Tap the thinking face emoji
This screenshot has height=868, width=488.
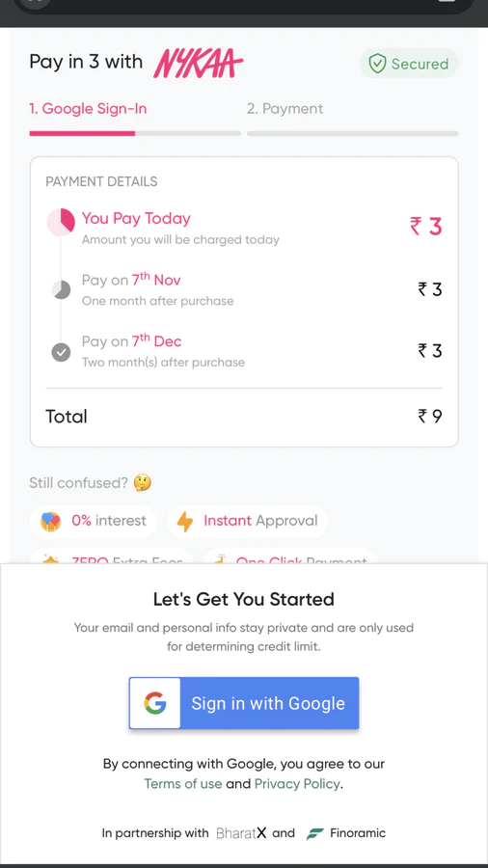pyautogui.click(x=142, y=483)
